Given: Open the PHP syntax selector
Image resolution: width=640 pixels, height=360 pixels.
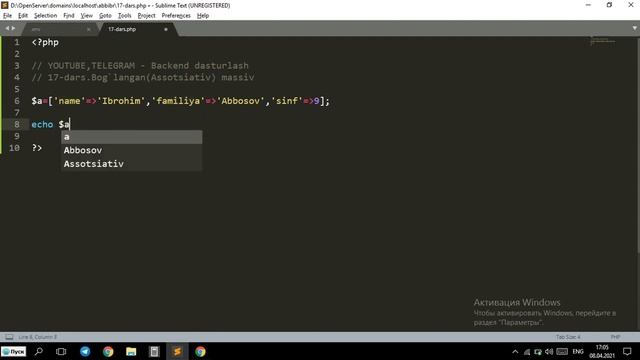Looking at the screenshot, I should 615,337.
